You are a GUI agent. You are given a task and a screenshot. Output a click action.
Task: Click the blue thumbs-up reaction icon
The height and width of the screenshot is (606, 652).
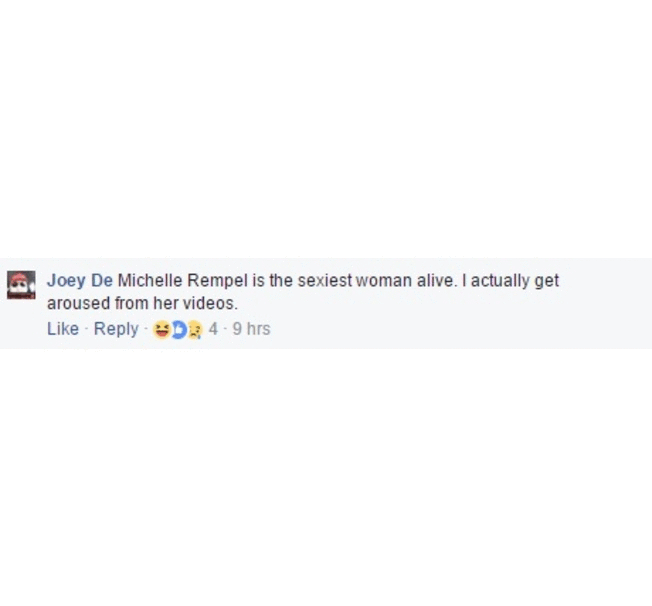pos(178,330)
